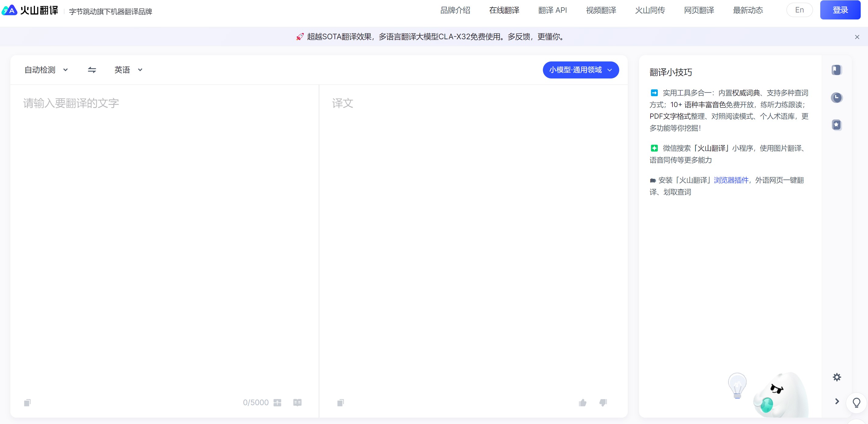Expand the 小模型·通用领域 model selector
Image resolution: width=868 pixels, height=424 pixels.
point(581,70)
